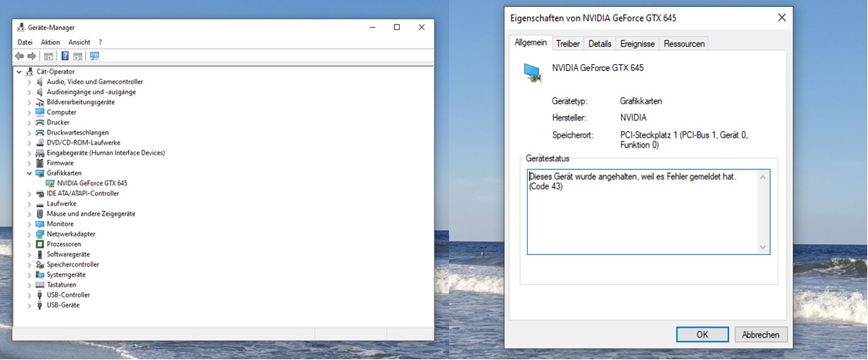Collapse the Cät-Operator root node
The height and width of the screenshot is (360, 868).
click(x=19, y=71)
